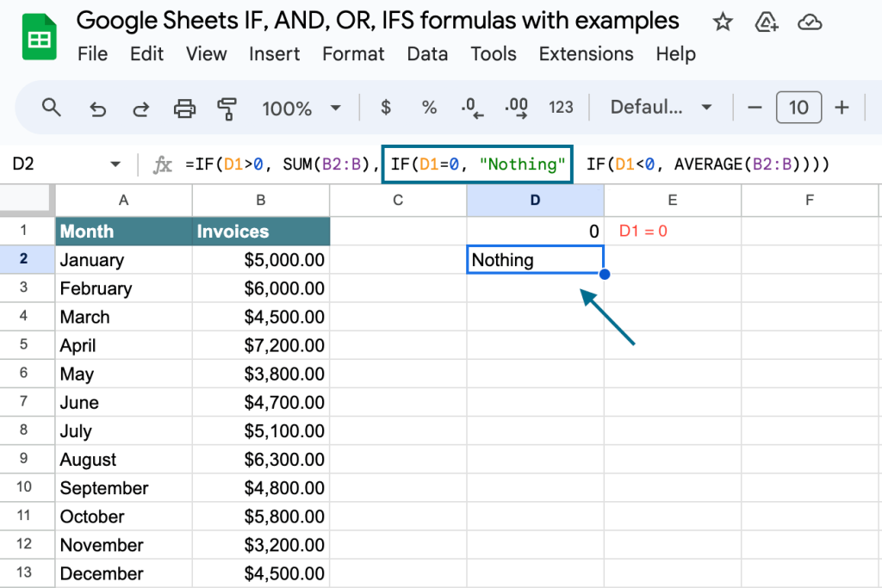Screen dimensions: 882x588
Task: Increase decimal places
Action: (x=517, y=108)
